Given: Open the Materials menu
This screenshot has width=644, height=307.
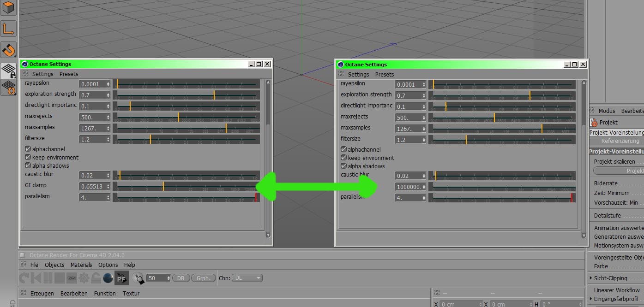Looking at the screenshot, I should (x=81, y=265).
